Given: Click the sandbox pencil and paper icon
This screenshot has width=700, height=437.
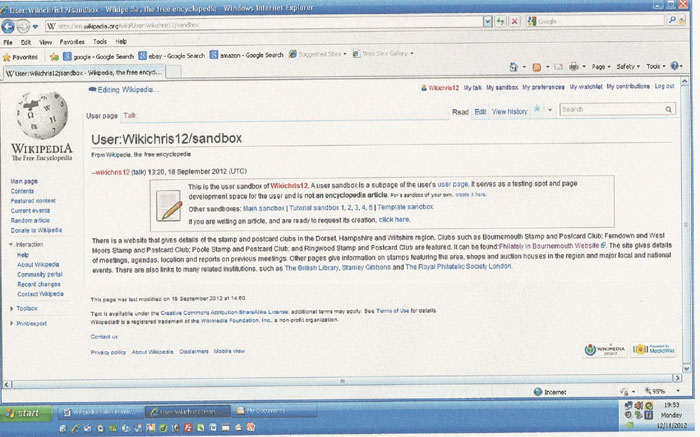Looking at the screenshot, I should [x=169, y=206].
